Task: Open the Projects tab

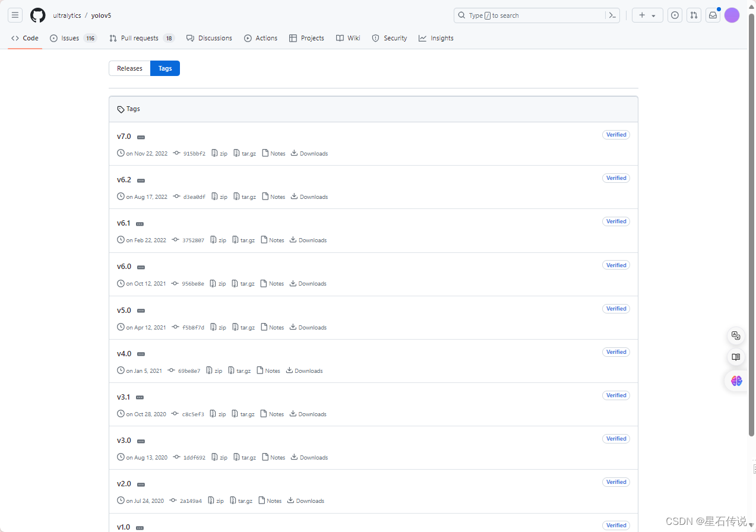Action: (306, 38)
